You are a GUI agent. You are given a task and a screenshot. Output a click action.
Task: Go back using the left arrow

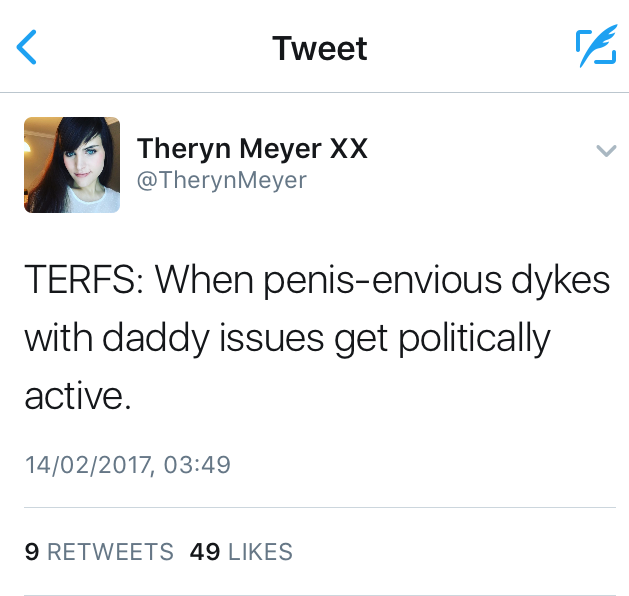[x=29, y=48]
